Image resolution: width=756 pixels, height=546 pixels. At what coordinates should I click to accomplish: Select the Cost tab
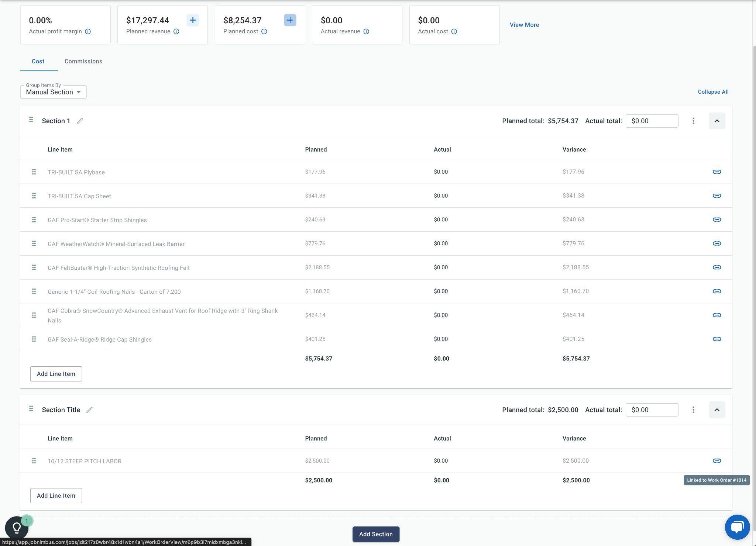tap(38, 62)
